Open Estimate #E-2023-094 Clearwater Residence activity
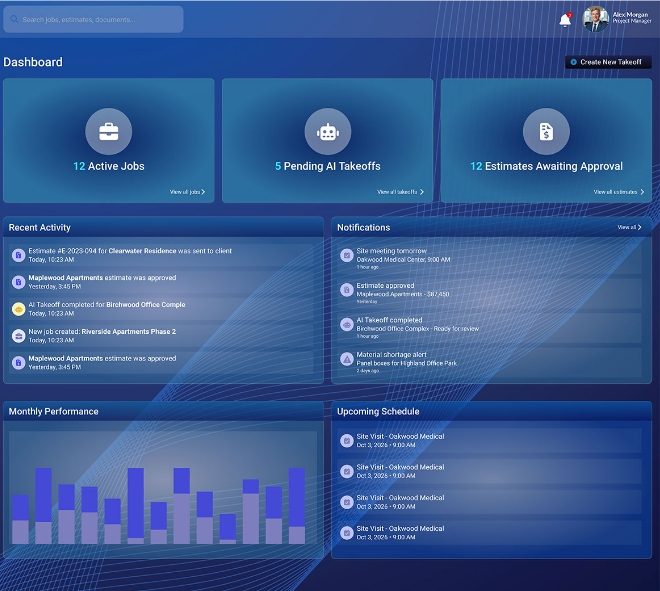The image size is (660, 591). click(x=162, y=255)
